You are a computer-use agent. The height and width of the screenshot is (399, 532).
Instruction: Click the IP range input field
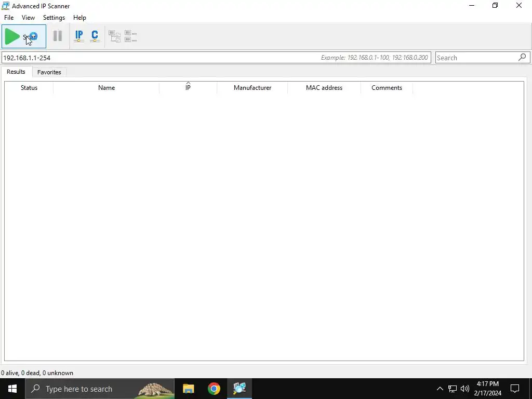(x=216, y=58)
